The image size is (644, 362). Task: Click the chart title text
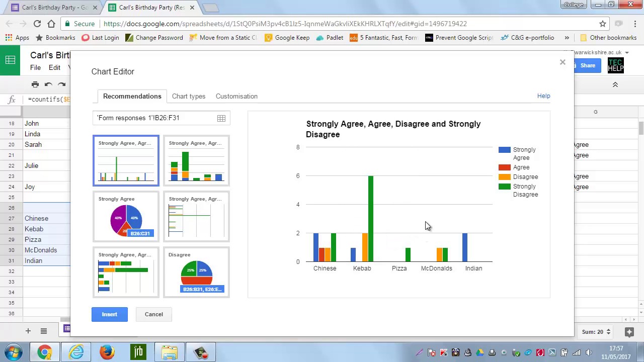pyautogui.click(x=393, y=129)
